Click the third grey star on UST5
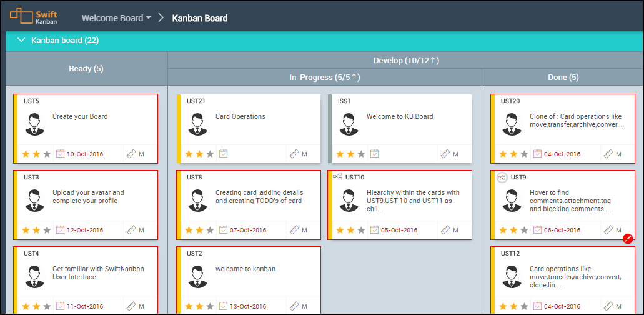The image size is (644, 315). [x=47, y=154]
